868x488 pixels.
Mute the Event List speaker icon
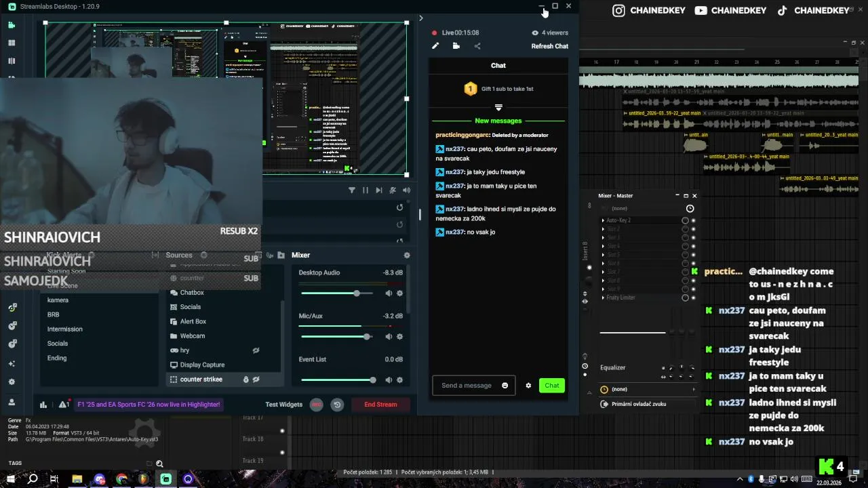coord(389,380)
